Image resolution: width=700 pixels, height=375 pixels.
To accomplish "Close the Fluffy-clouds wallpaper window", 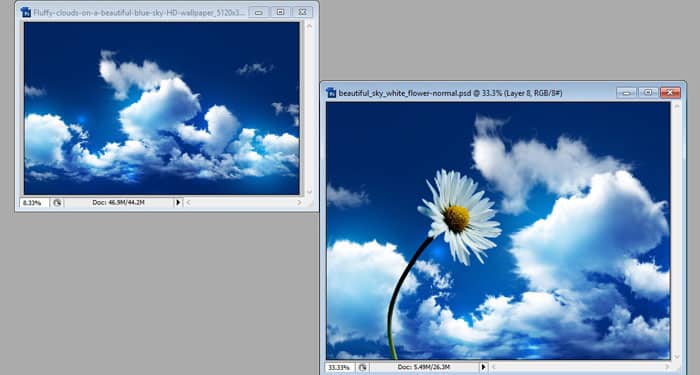I will click(x=302, y=12).
